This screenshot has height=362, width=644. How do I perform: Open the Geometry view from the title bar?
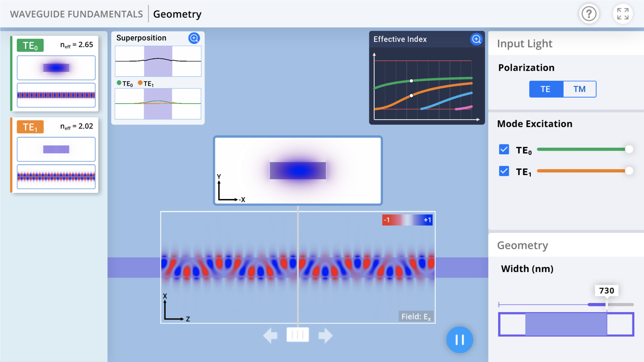177,14
